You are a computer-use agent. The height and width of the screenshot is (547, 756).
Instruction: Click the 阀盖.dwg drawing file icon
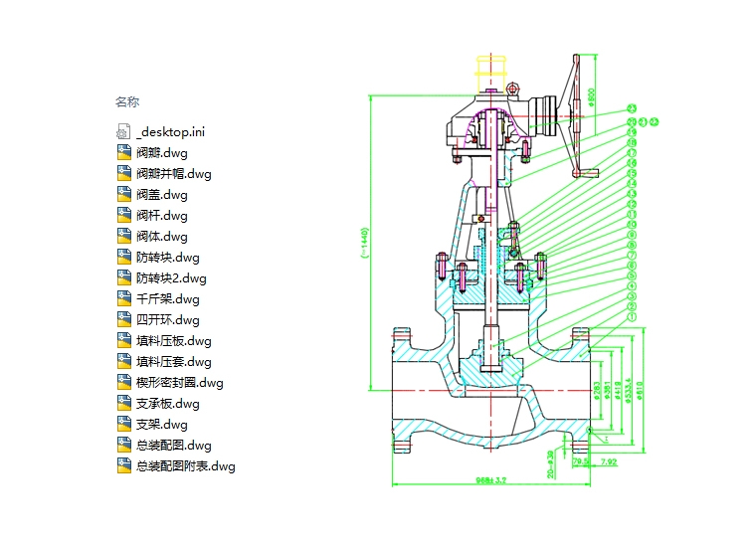point(124,194)
